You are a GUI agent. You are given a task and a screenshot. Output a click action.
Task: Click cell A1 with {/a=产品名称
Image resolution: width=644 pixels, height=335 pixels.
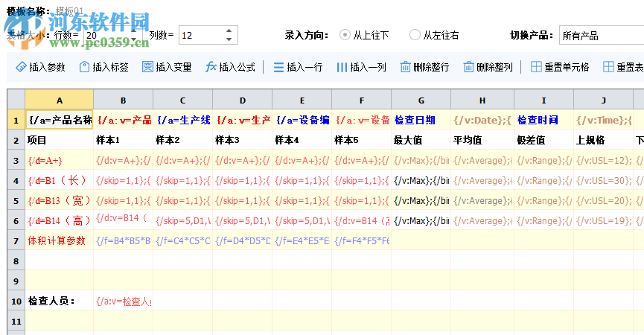pos(60,120)
